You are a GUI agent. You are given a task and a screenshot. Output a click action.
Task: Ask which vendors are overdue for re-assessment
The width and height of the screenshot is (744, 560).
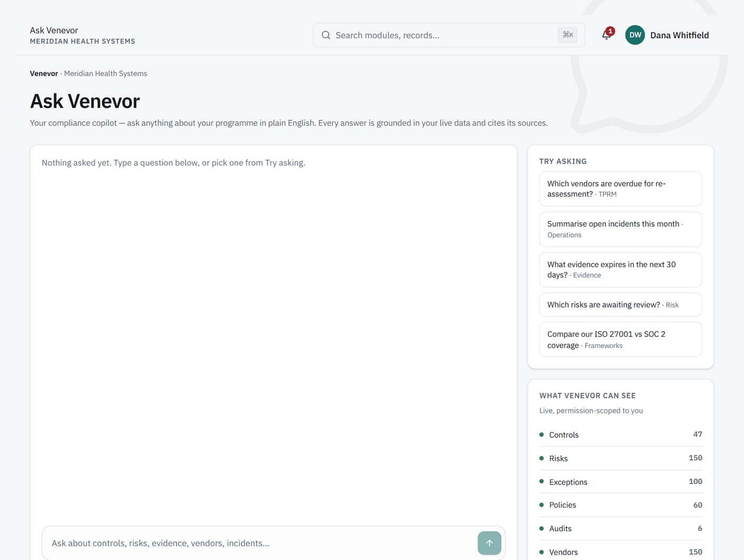coord(621,189)
